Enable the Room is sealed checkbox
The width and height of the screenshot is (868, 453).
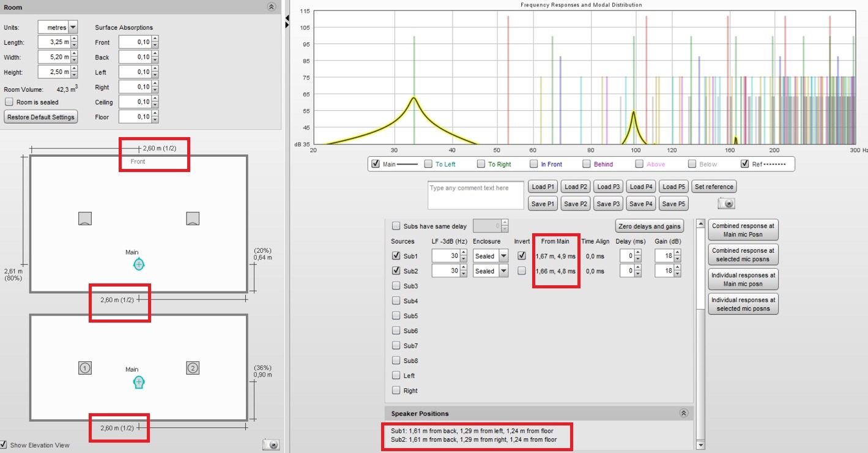pyautogui.click(x=9, y=102)
